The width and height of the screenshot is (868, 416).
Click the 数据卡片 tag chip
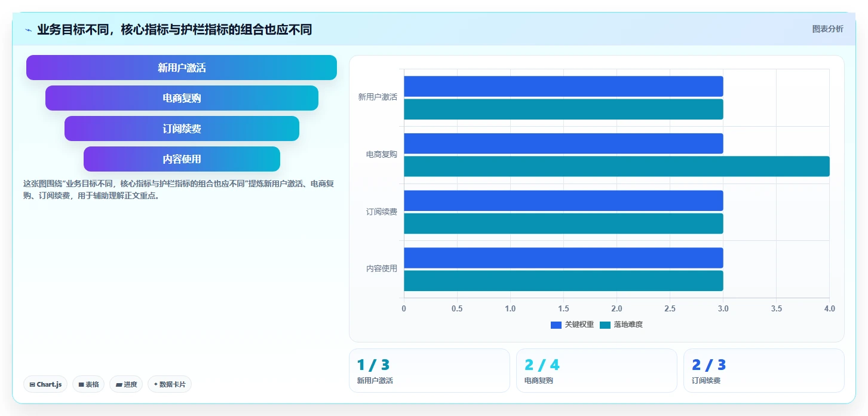coord(170,384)
